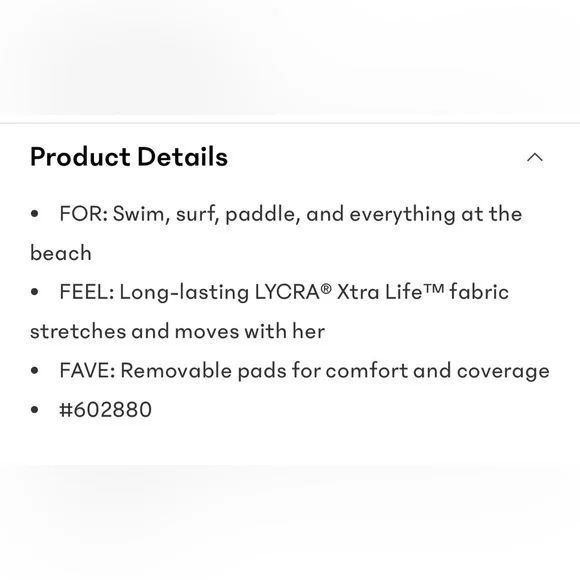Image resolution: width=580 pixels, height=580 pixels.
Task: Click 'stretches and moves with her' text
Action: tap(178, 331)
